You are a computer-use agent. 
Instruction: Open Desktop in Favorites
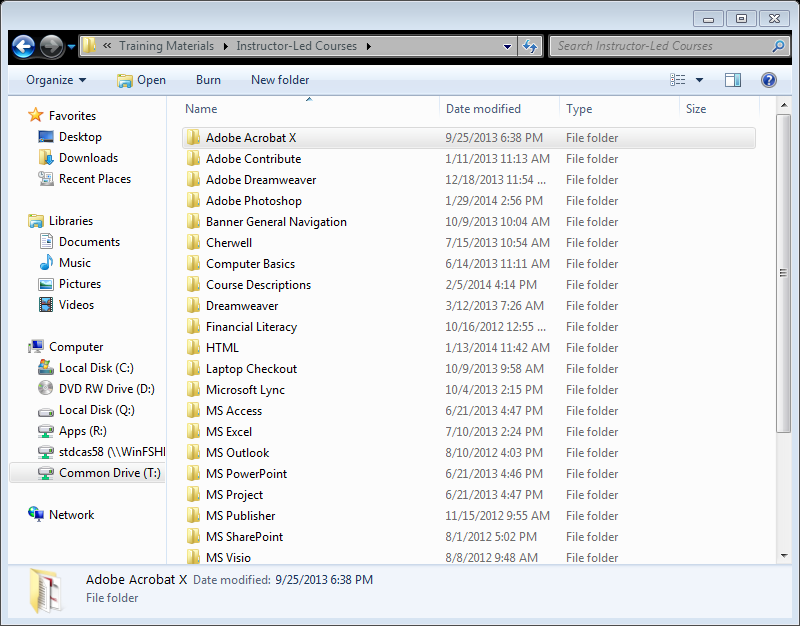[80, 137]
